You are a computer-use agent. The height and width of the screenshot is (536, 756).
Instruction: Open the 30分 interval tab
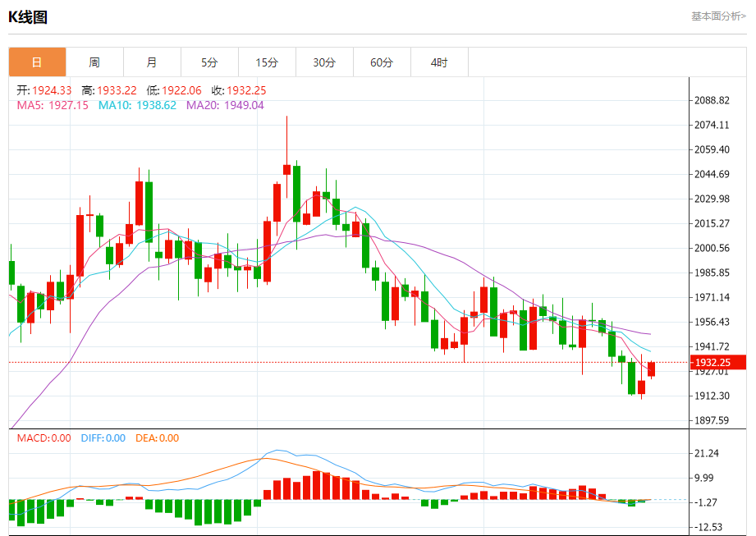coord(324,62)
